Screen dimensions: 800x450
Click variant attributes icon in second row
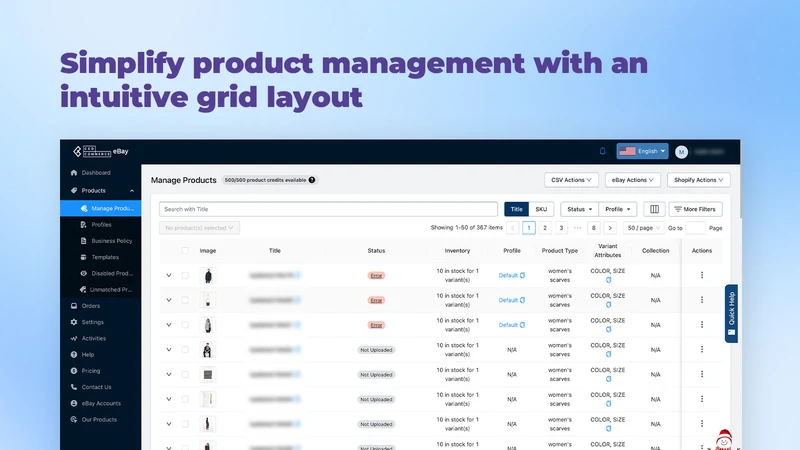point(608,305)
